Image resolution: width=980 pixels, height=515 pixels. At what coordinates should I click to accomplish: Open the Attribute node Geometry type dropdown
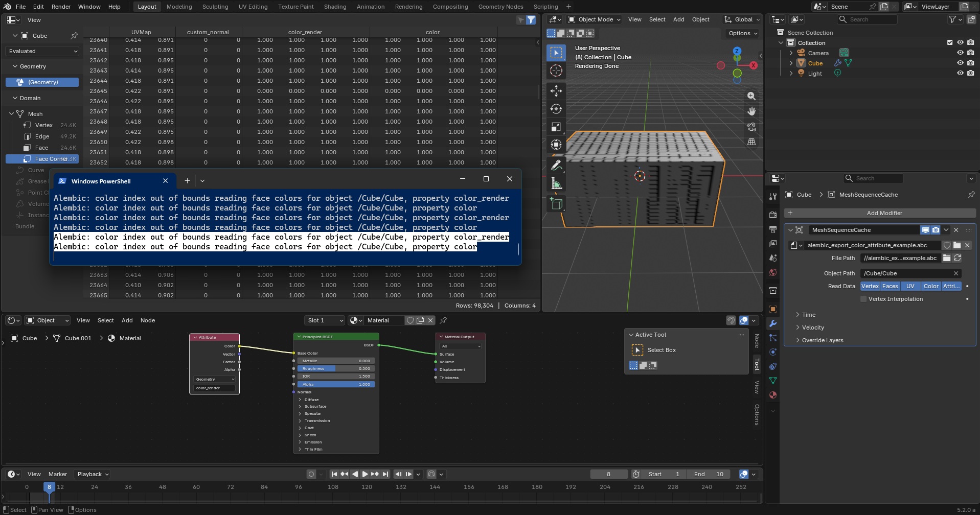pyautogui.click(x=215, y=379)
